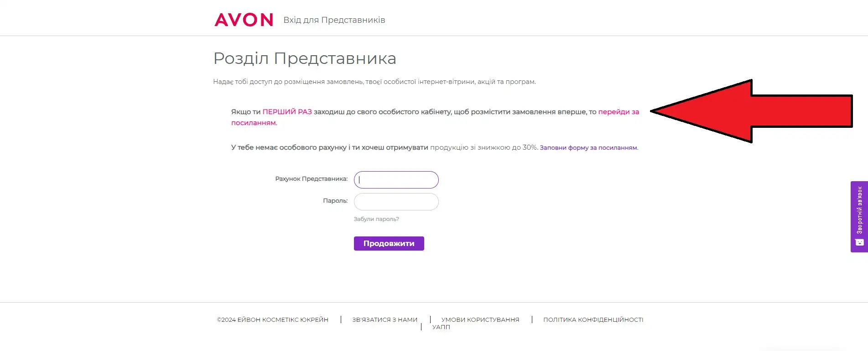Click the ПЕРШИЙ РАЗ highlighted text

(287, 112)
